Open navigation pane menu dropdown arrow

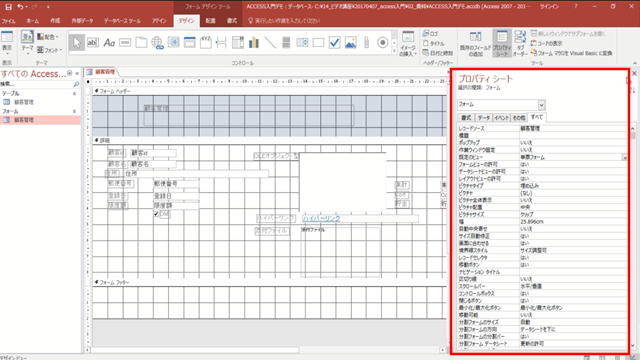[x=69, y=73]
